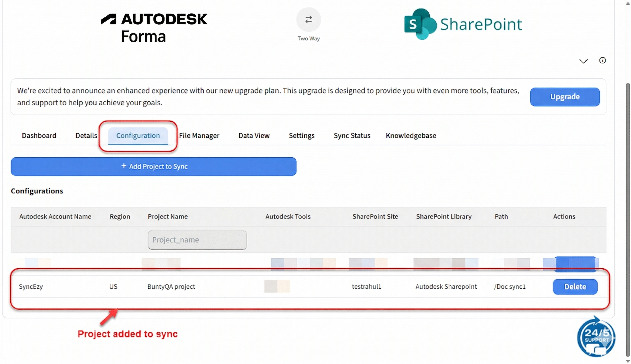The image size is (631, 364).
Task: Click the Project Name column header
Action: pos(167,217)
